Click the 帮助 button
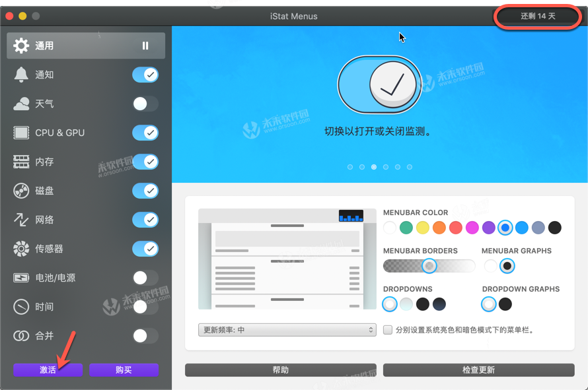 (x=281, y=370)
